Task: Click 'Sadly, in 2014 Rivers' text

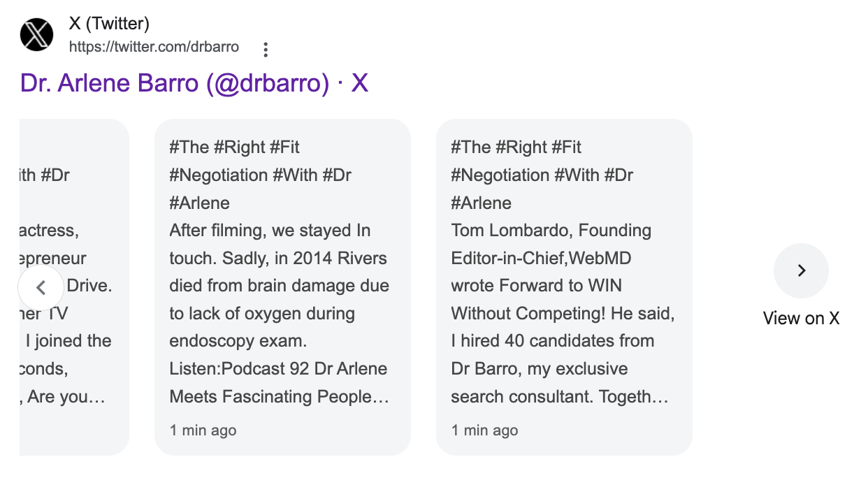Action: (305, 258)
